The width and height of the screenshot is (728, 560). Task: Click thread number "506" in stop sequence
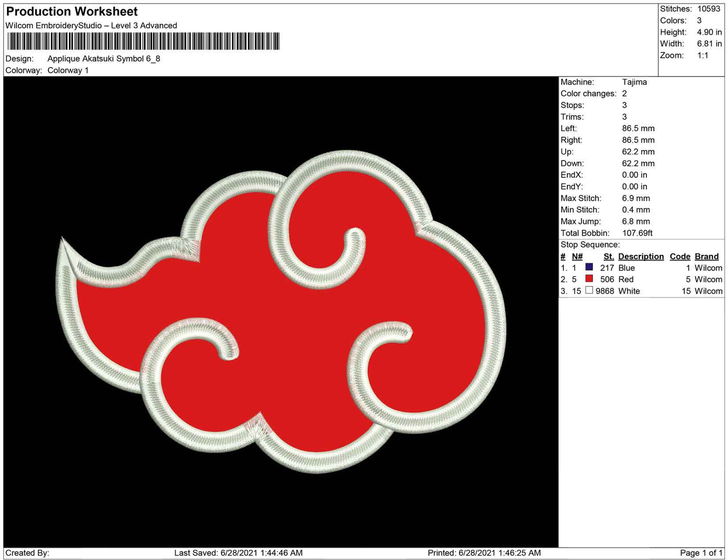(x=607, y=279)
